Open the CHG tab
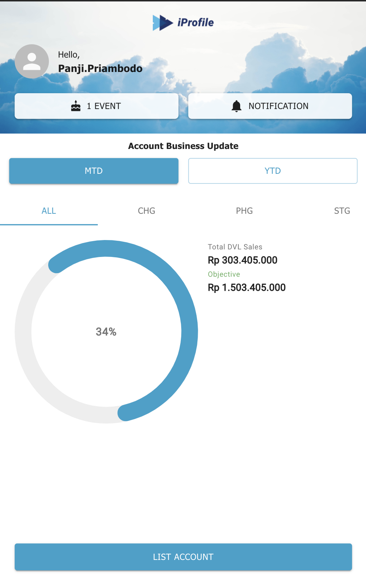The height and width of the screenshot is (588, 366). (x=146, y=211)
